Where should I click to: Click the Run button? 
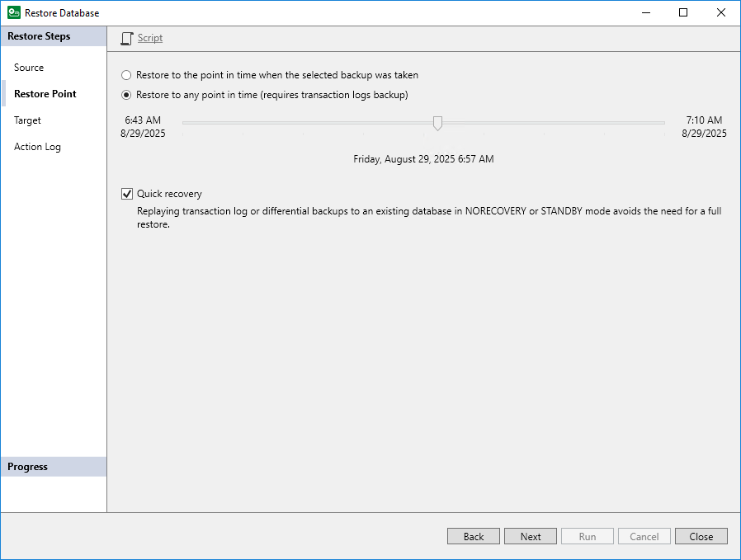point(587,536)
